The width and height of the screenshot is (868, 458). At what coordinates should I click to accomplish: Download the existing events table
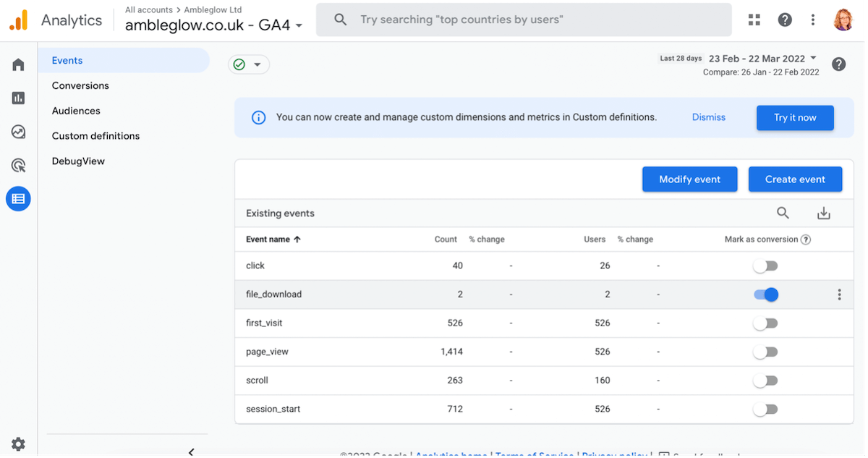(x=824, y=213)
